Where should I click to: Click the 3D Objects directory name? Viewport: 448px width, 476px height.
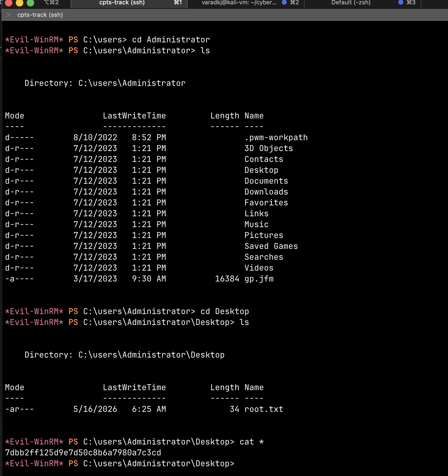click(269, 148)
